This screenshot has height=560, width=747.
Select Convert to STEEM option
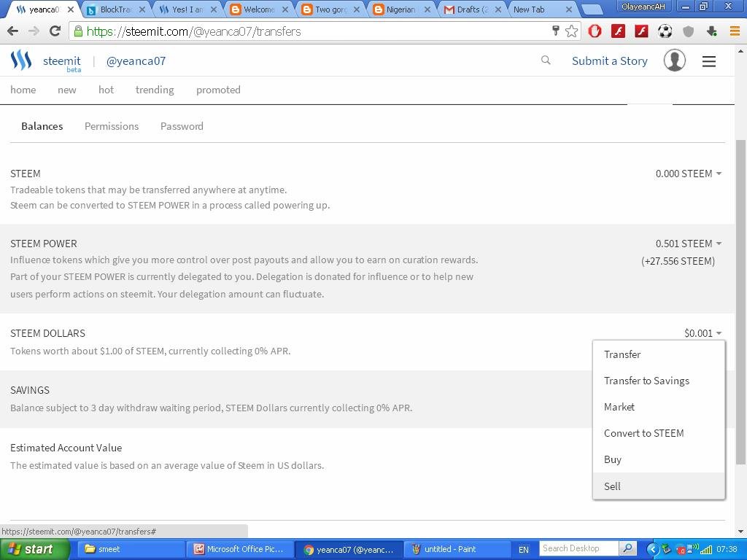tap(659, 433)
